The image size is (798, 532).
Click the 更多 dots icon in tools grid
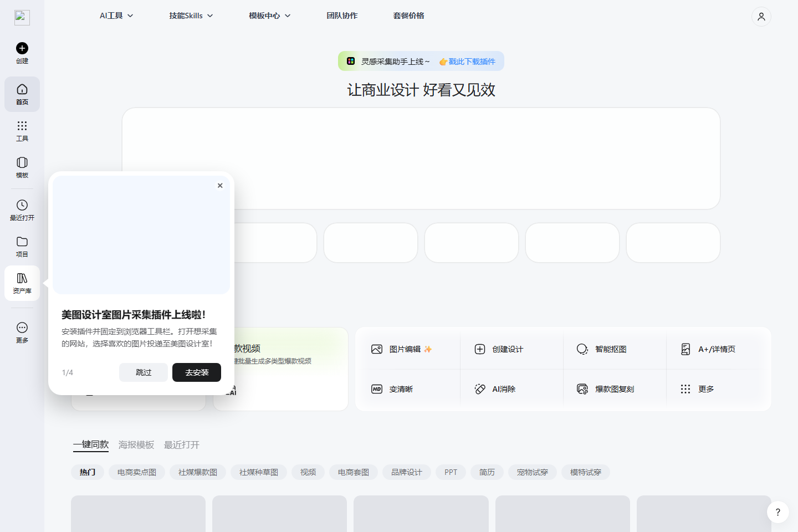click(686, 389)
